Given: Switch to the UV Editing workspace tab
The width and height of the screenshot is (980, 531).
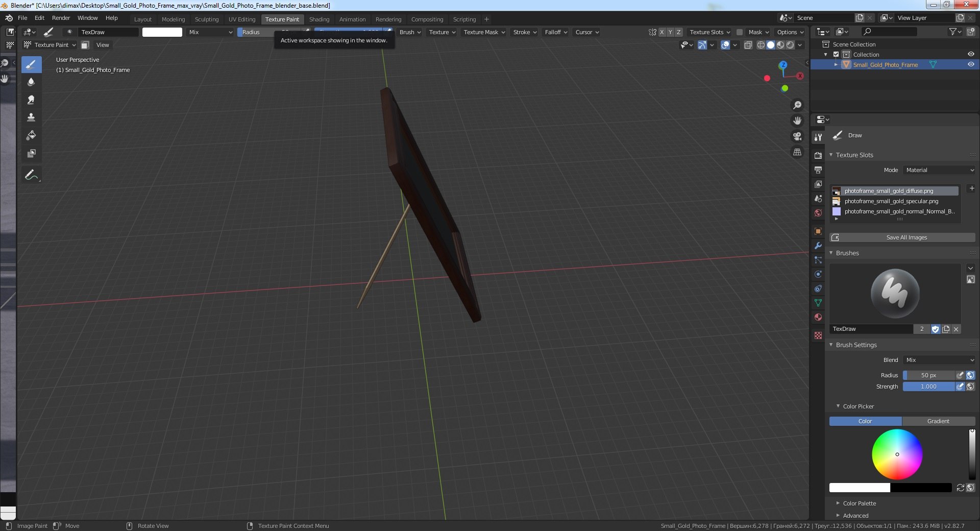Looking at the screenshot, I should (x=242, y=19).
